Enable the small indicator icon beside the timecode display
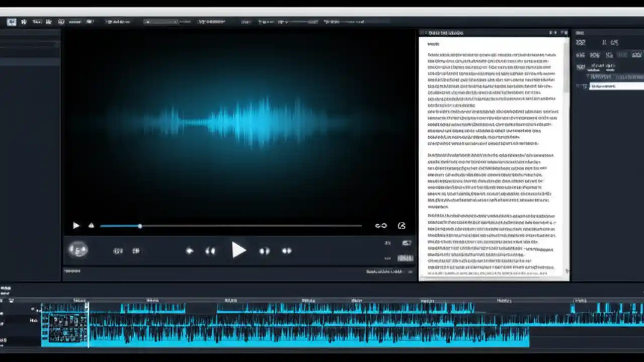The width and height of the screenshot is (644, 362). (387, 257)
